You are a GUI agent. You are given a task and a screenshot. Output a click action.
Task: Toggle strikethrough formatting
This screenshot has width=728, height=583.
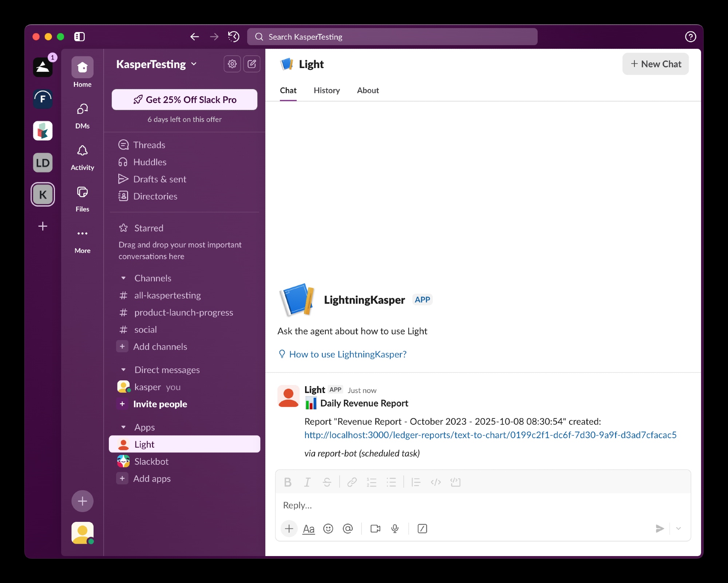327,482
